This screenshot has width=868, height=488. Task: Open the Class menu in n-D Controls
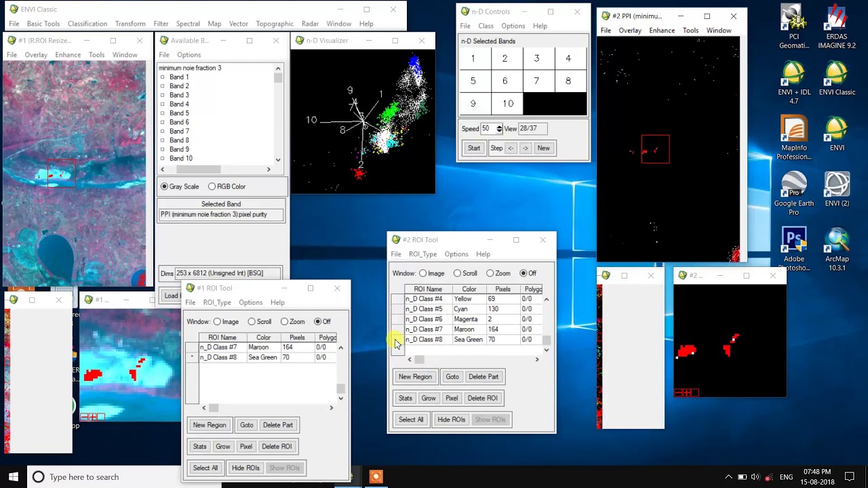(x=486, y=26)
